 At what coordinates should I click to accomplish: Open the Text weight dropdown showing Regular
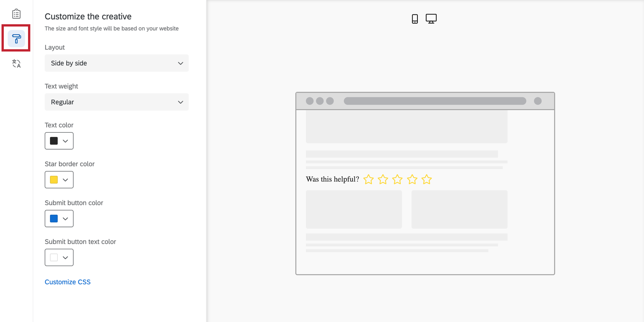click(x=117, y=102)
